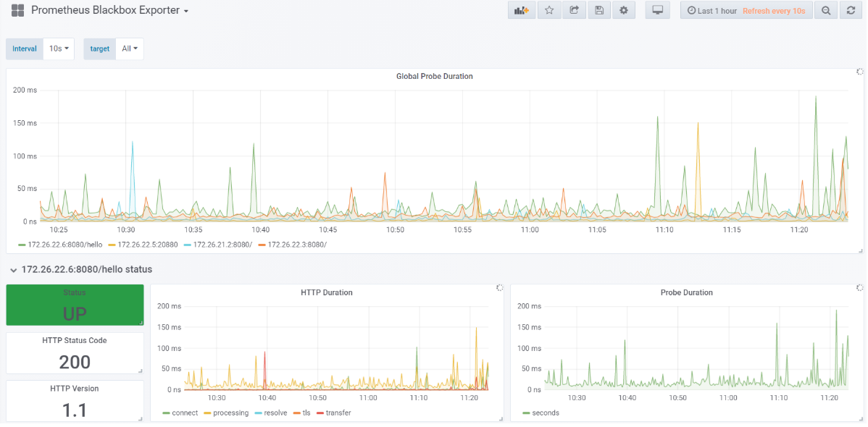
Task: Click the red color line of transfer legend
Action: (x=320, y=413)
